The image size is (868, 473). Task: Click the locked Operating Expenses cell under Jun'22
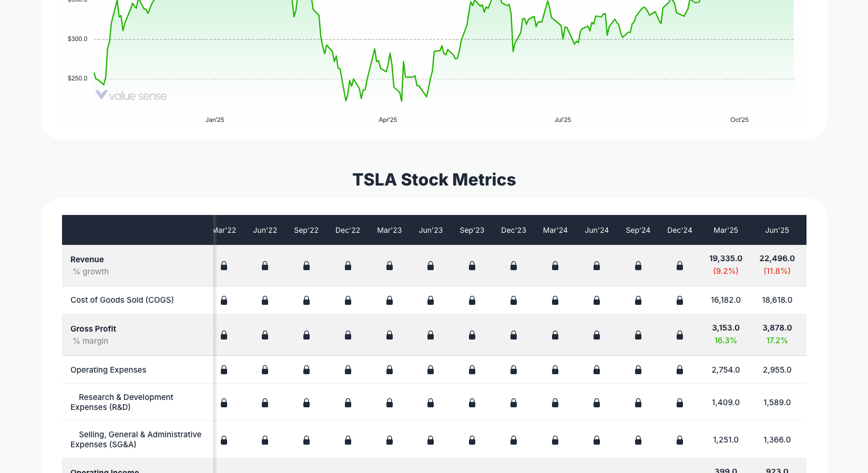(x=264, y=370)
